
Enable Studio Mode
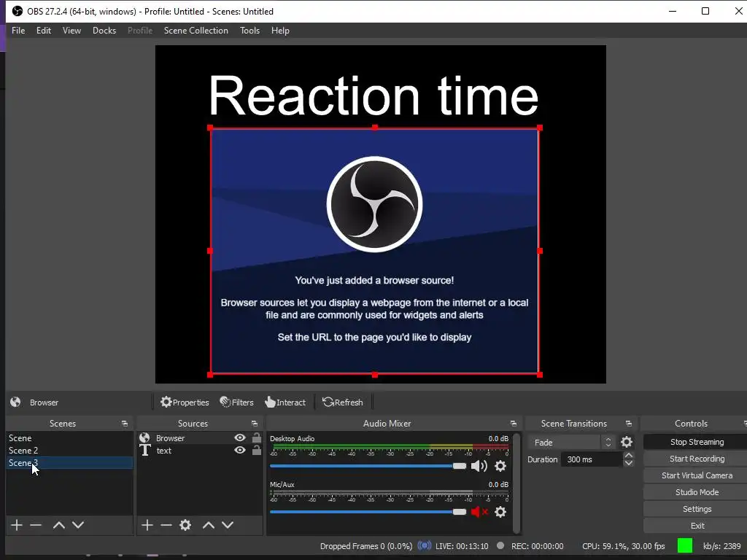pyautogui.click(x=697, y=492)
